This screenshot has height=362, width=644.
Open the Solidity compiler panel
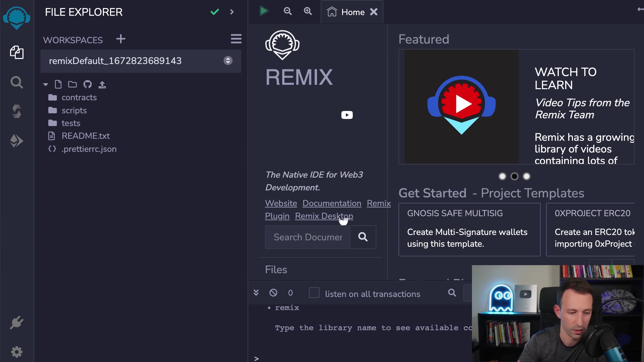click(17, 111)
